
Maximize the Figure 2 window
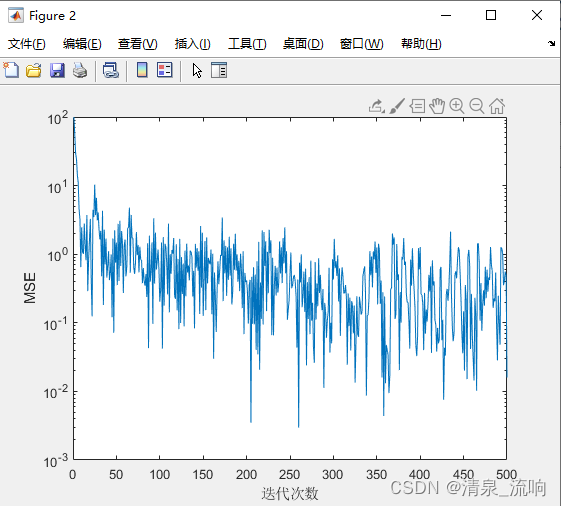(x=491, y=15)
